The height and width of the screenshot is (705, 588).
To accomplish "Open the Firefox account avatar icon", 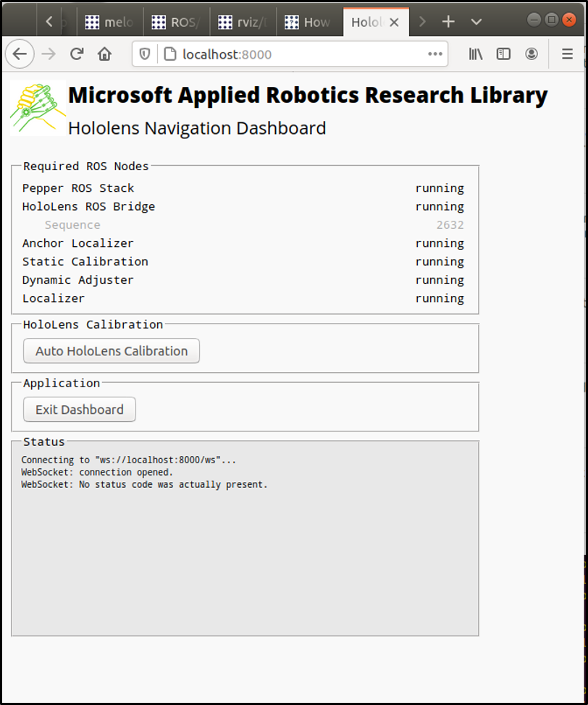I will 532,54.
